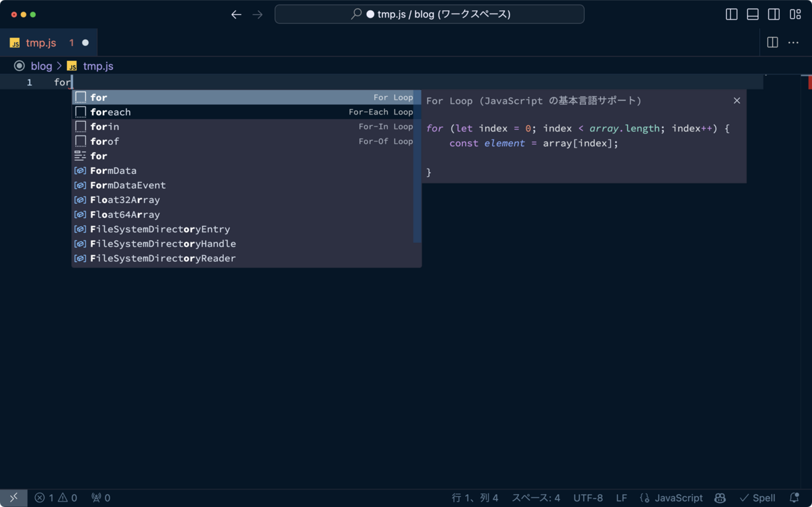Select the 'for' For Loop snippet
This screenshot has width=812, height=507.
pyautogui.click(x=243, y=97)
